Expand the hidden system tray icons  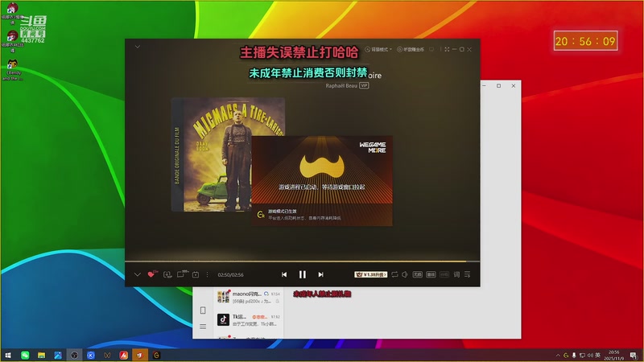[x=558, y=356]
